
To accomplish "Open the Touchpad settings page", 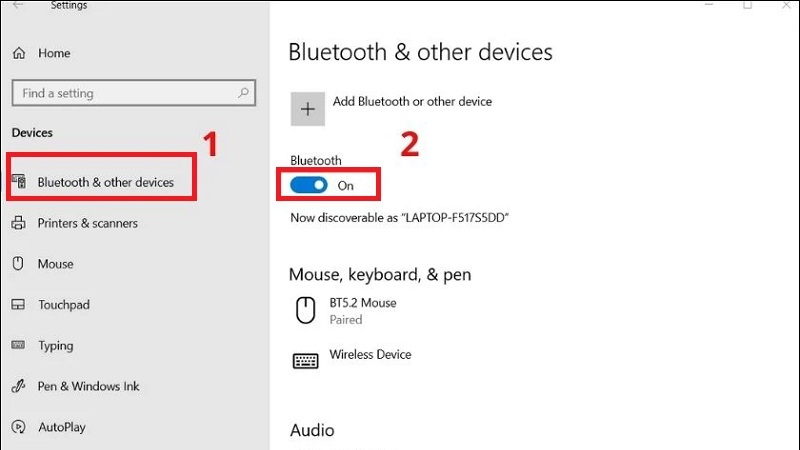I will click(x=63, y=305).
